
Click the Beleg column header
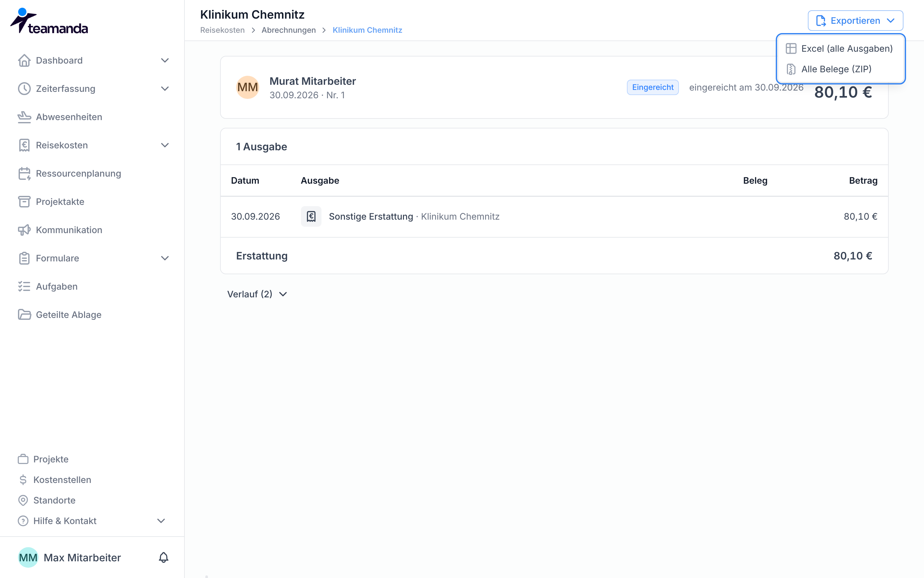tap(755, 180)
